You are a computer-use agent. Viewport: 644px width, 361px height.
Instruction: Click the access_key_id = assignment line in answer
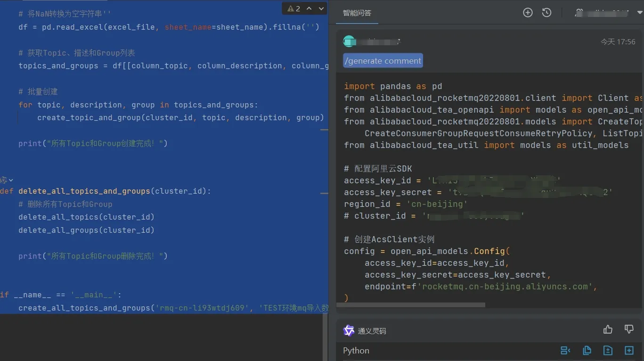[x=452, y=180]
